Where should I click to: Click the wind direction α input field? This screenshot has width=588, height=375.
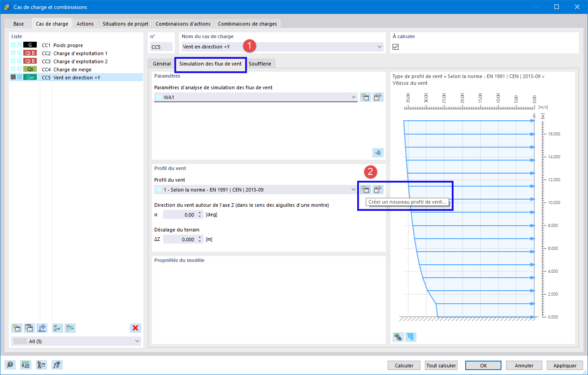pyautogui.click(x=180, y=215)
